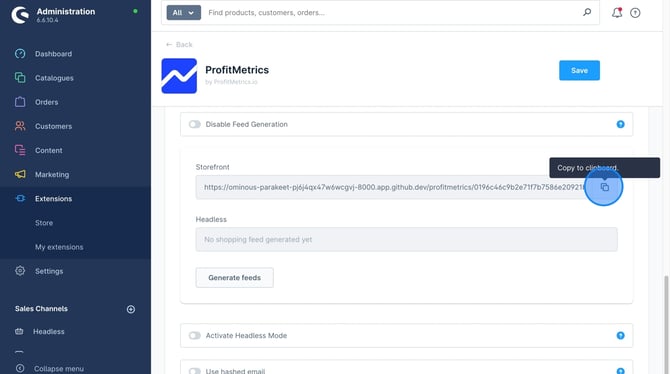
Task: Click the page vertical scrollbar
Action: coord(666,325)
